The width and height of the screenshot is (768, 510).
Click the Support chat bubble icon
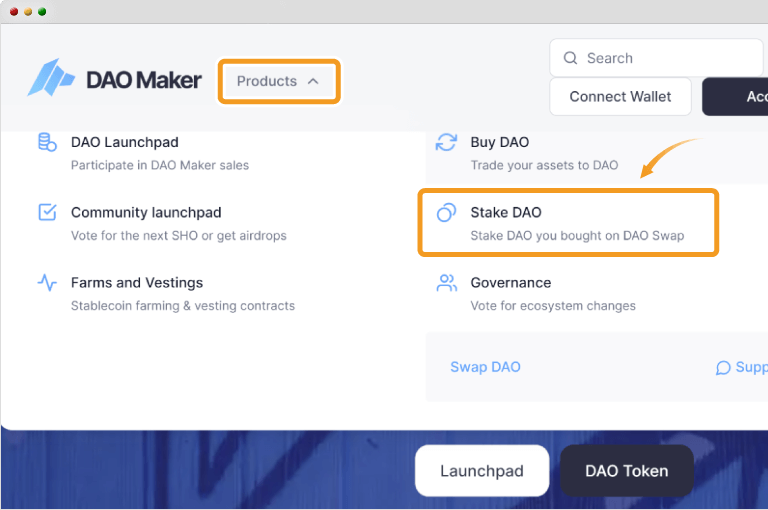point(723,367)
